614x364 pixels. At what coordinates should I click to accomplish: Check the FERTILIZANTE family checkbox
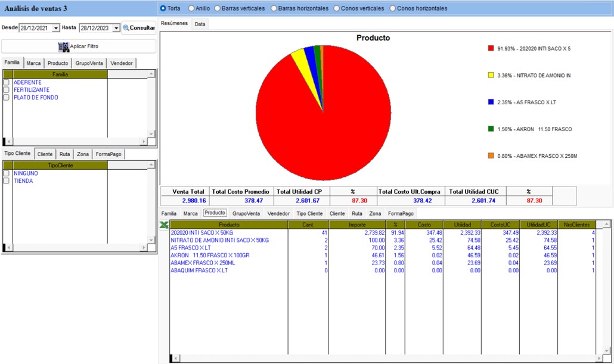(6, 89)
